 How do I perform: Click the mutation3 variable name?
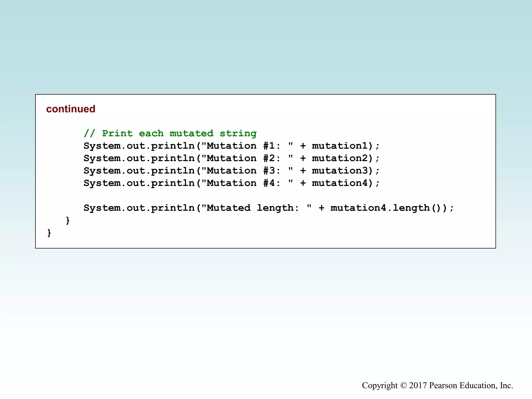pyautogui.click(x=340, y=171)
